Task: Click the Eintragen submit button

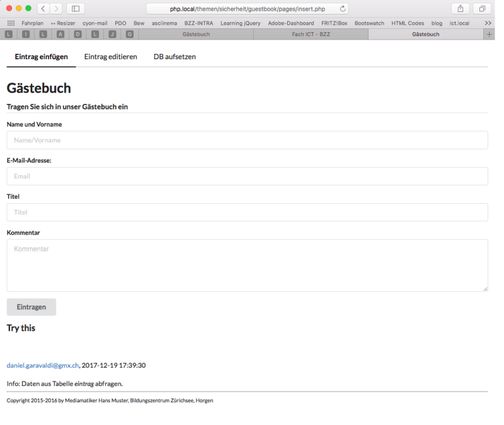Action: pos(31,307)
